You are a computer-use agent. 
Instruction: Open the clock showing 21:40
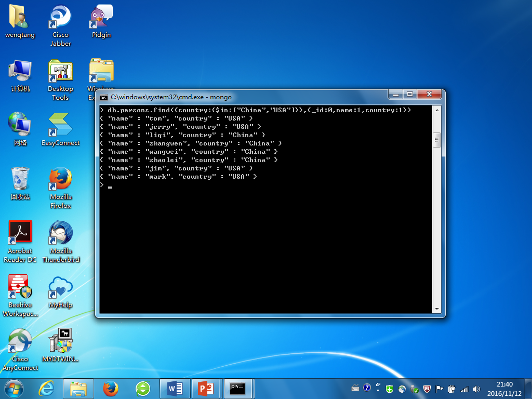(504, 389)
